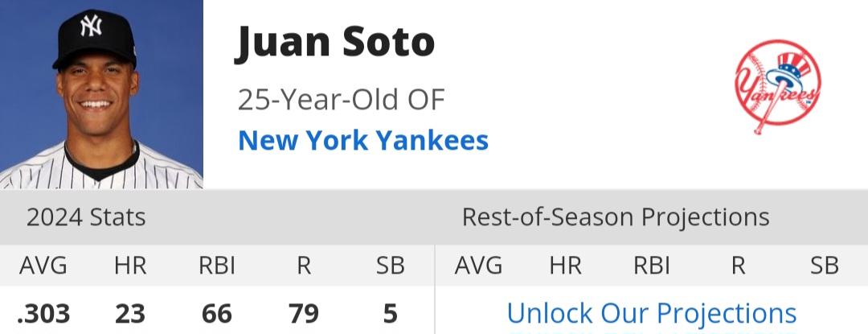Click the 2024 AVG column header

[x=43, y=266]
